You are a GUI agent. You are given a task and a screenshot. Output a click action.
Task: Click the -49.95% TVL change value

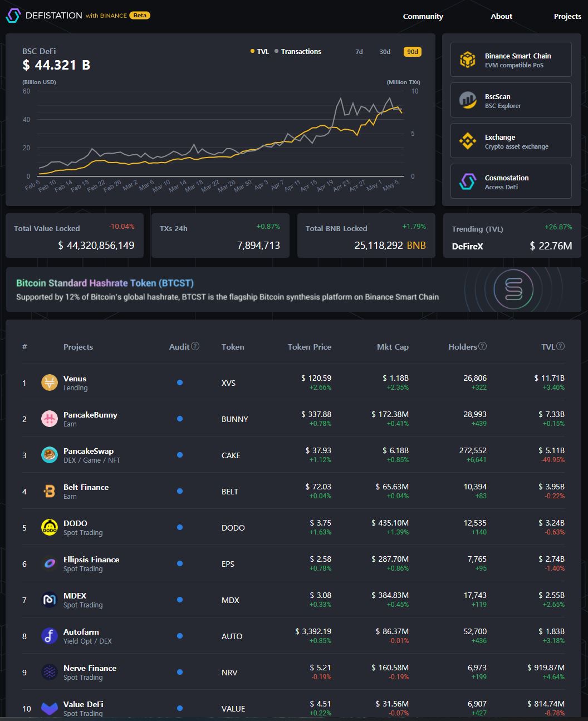tap(552, 460)
